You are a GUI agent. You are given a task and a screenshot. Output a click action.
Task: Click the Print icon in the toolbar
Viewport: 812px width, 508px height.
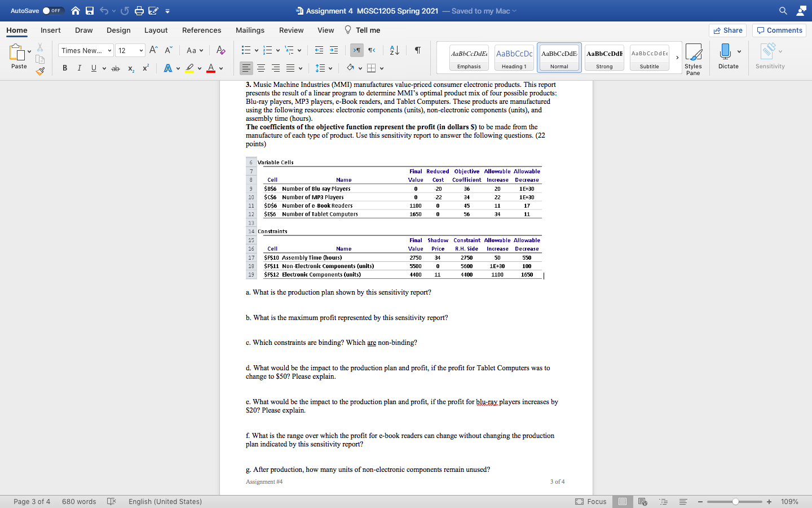139,10
